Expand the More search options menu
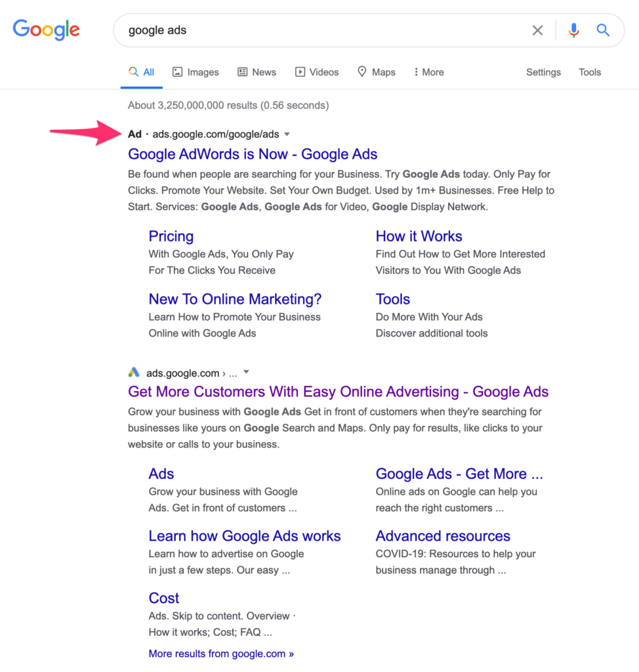Screen dimensions: 639x672 pos(429,72)
